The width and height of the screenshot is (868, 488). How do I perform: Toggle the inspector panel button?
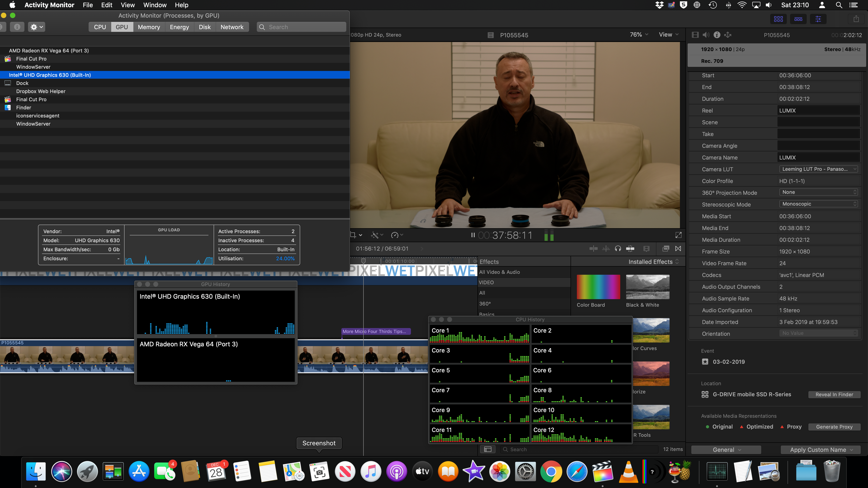[x=818, y=19]
